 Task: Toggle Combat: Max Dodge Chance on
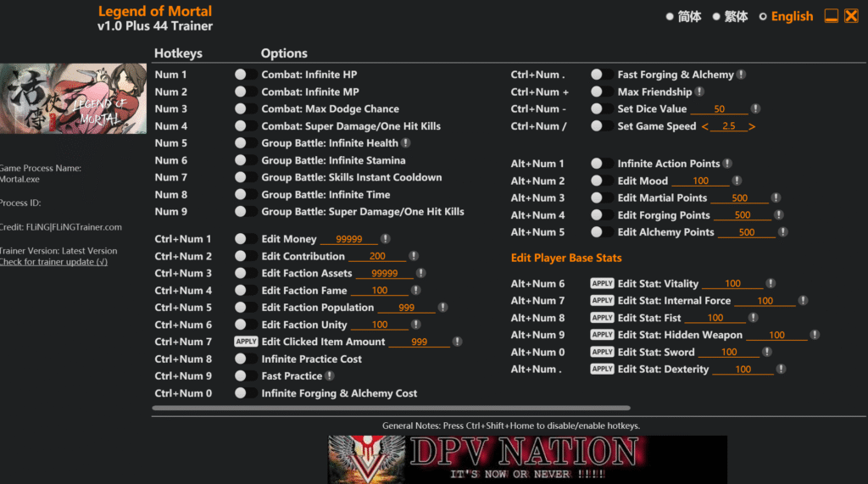point(246,108)
